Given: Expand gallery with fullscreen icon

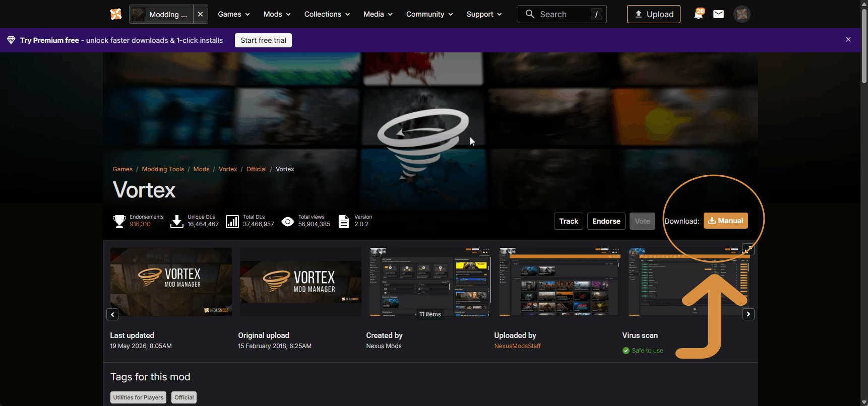Looking at the screenshot, I should pos(749,249).
